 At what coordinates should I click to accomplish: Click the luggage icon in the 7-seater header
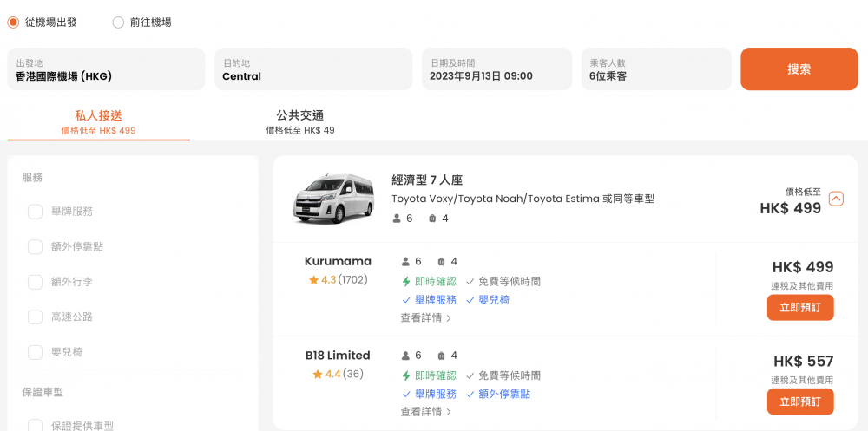(432, 219)
